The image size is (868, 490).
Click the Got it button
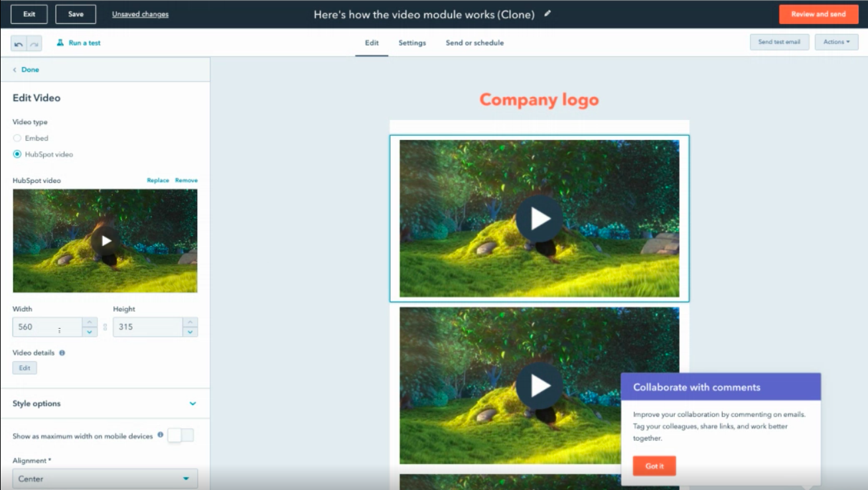click(x=654, y=466)
